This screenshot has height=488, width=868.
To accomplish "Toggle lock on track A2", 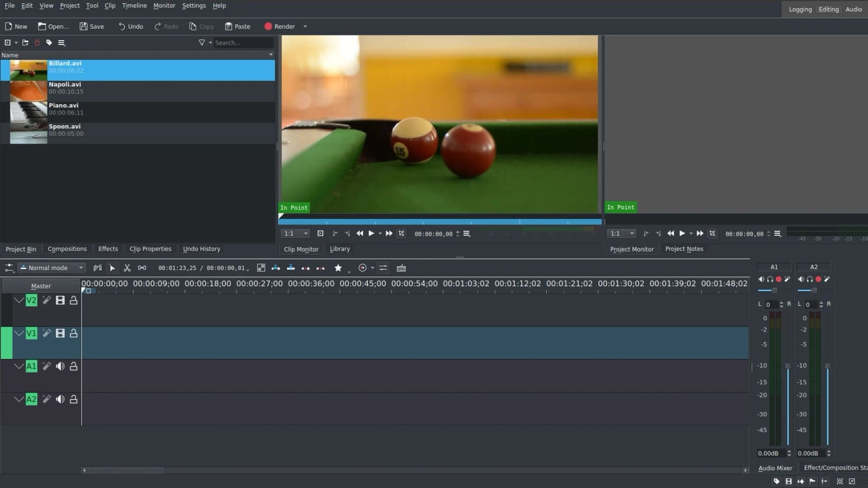I will point(74,399).
